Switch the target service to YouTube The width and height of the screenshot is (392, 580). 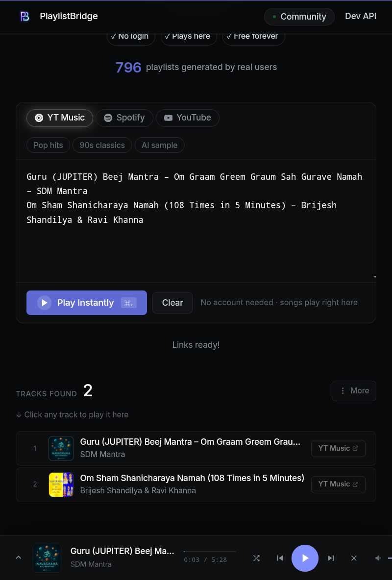point(187,118)
